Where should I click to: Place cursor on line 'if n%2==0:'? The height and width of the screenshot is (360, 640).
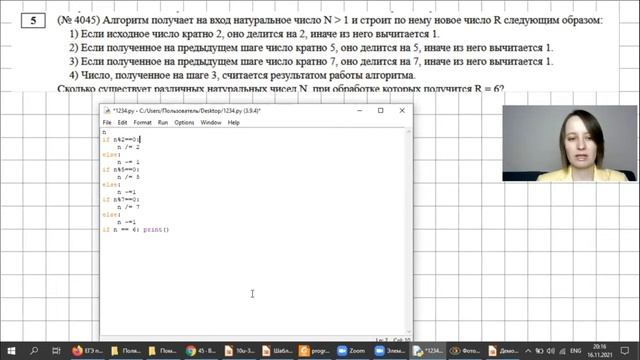pyautogui.click(x=121, y=140)
